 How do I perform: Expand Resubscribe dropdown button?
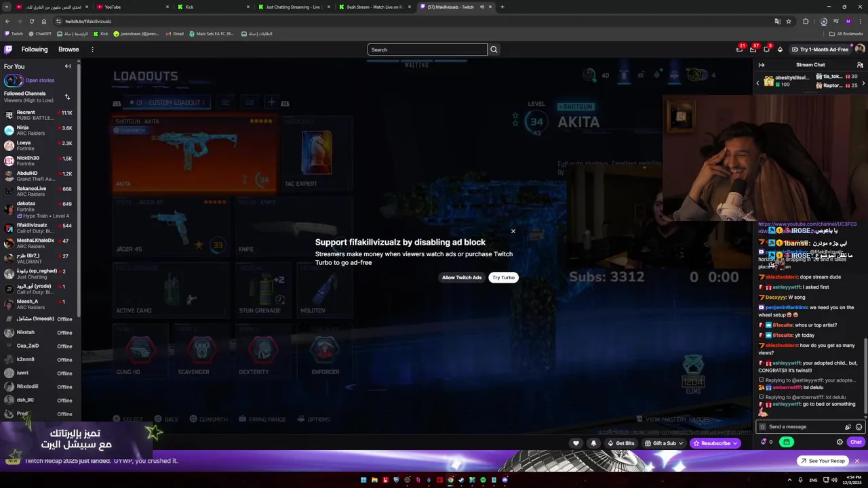tap(735, 443)
